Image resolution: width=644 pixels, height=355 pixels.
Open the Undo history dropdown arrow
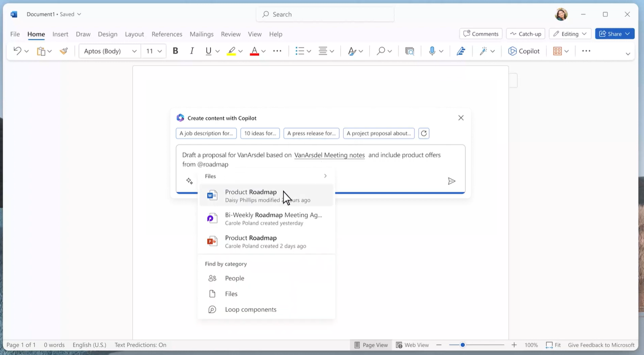pos(27,51)
